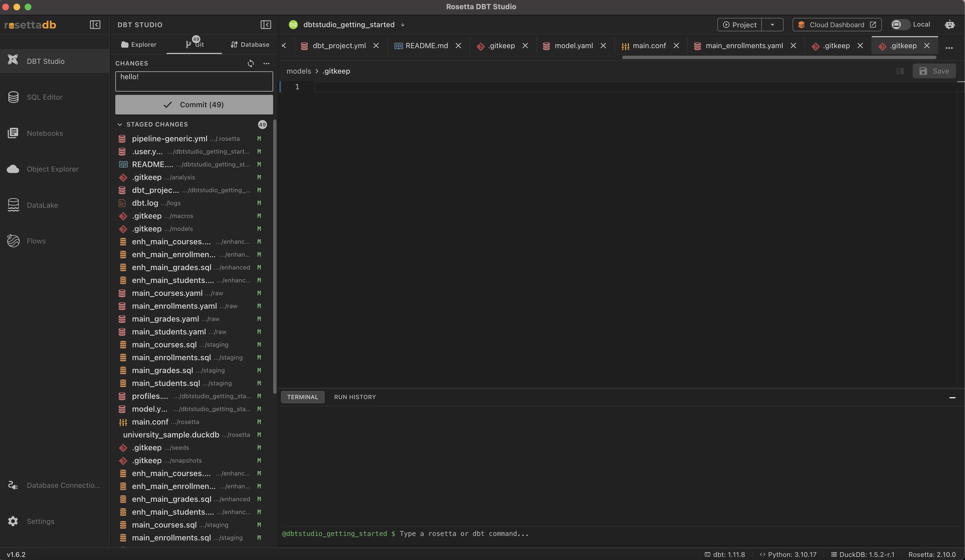Open Settings gear in sidebar
Viewport: 965px width, 560px height.
pyautogui.click(x=13, y=521)
